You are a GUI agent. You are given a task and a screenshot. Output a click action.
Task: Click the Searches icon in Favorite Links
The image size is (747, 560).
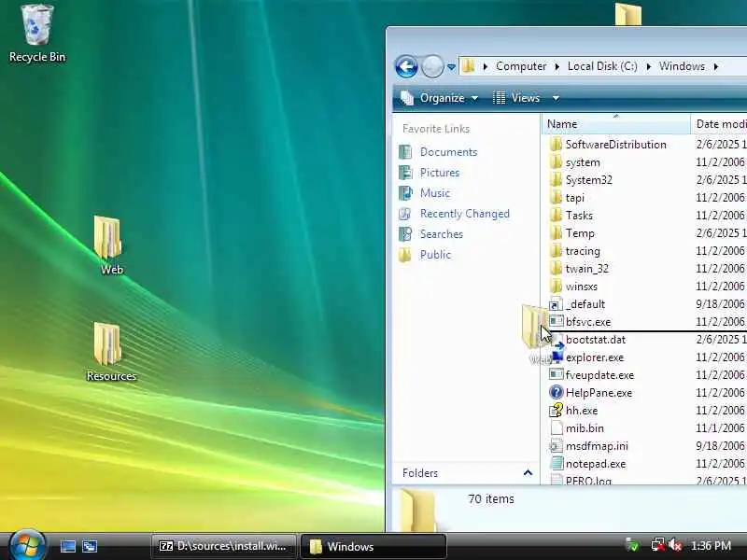point(405,234)
